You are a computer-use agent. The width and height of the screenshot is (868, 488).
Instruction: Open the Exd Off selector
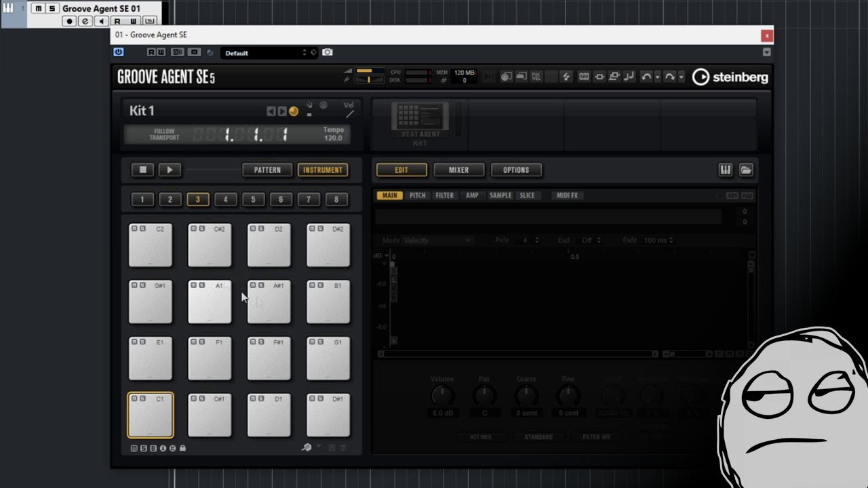pyautogui.click(x=591, y=241)
